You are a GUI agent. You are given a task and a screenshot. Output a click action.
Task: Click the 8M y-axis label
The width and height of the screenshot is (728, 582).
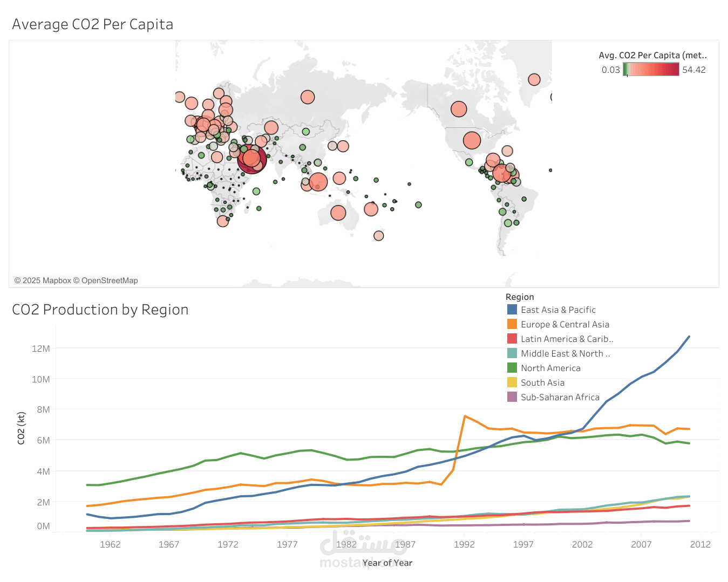coord(43,409)
